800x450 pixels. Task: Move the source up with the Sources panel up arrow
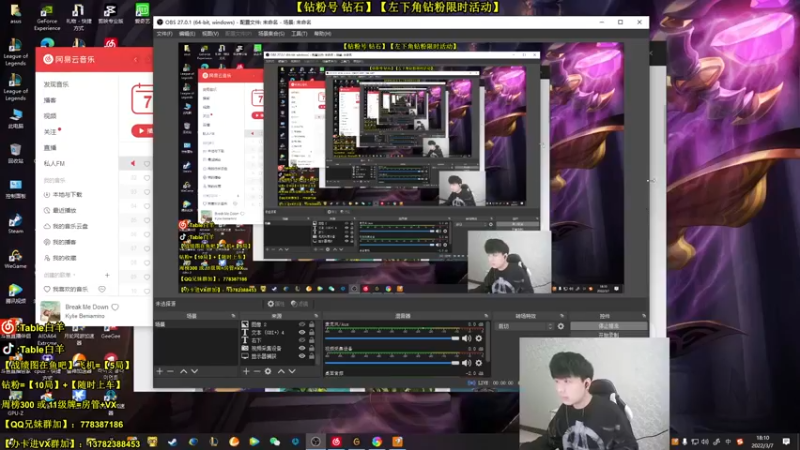coord(281,371)
